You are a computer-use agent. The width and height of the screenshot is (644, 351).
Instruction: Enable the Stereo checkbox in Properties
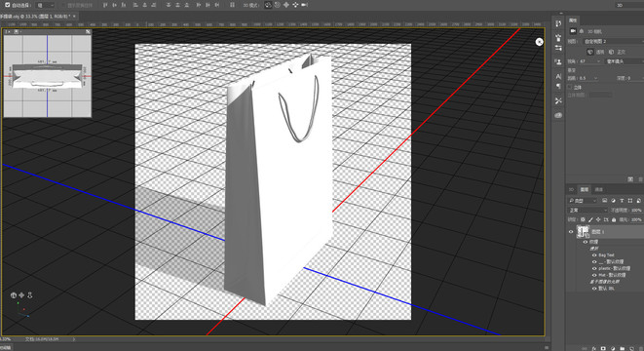tap(570, 87)
